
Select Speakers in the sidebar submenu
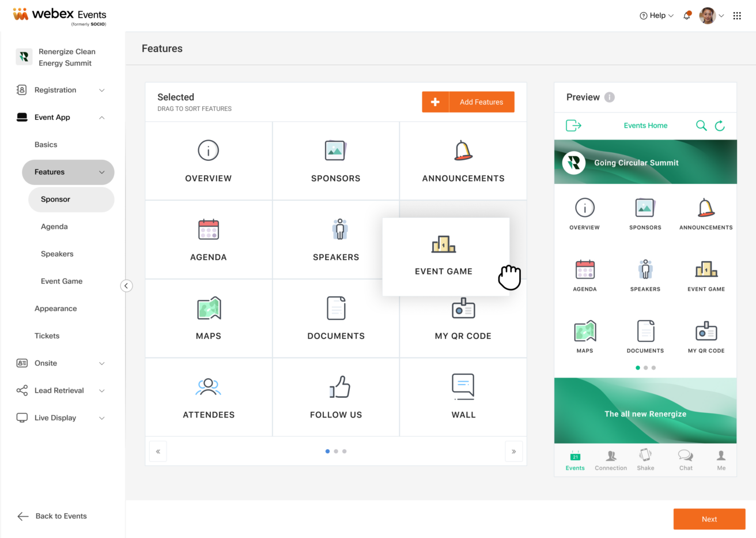(57, 254)
